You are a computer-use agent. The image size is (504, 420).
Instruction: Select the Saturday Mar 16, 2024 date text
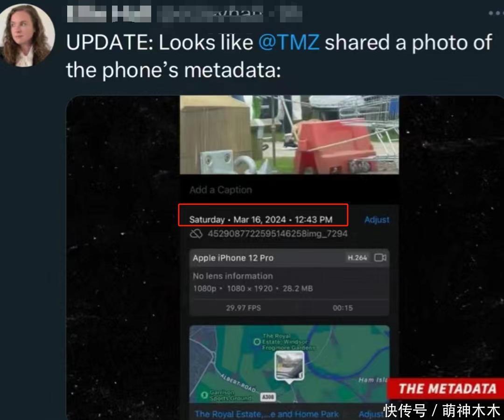point(261,220)
